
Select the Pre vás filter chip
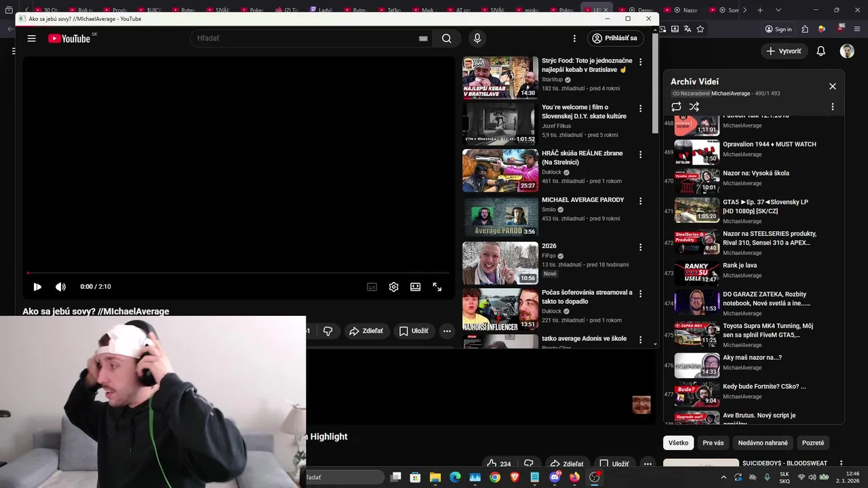point(713,443)
